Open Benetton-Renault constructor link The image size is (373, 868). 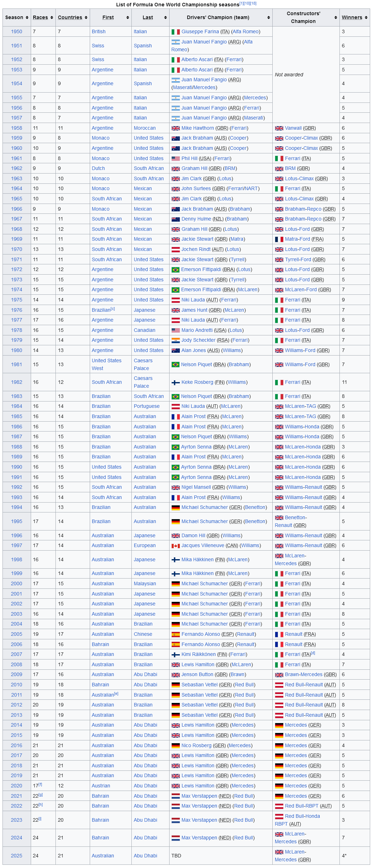click(x=291, y=521)
